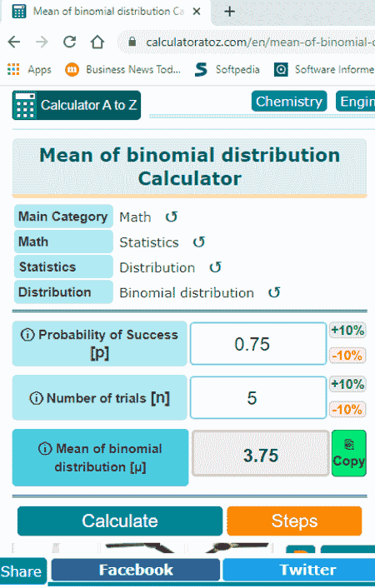Click the Calculator A to Z logo
The width and height of the screenshot is (375, 588).
click(77, 105)
